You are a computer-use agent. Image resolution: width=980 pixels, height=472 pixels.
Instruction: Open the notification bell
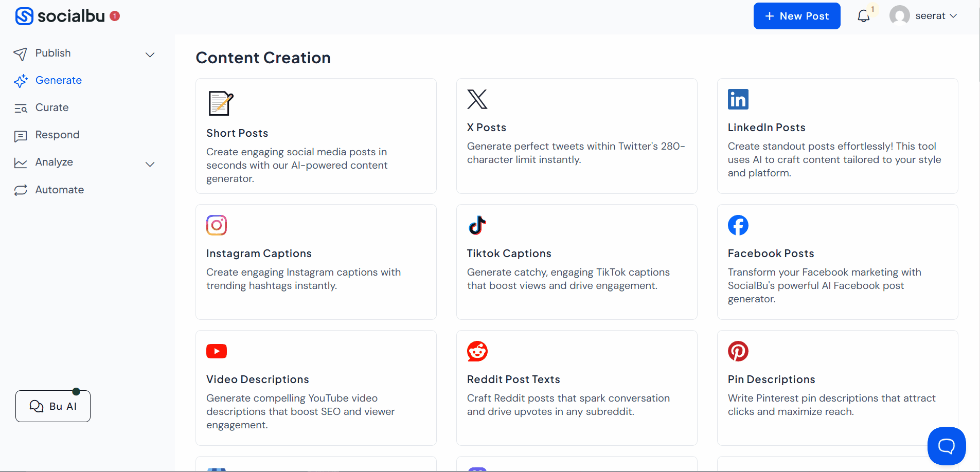pos(863,16)
